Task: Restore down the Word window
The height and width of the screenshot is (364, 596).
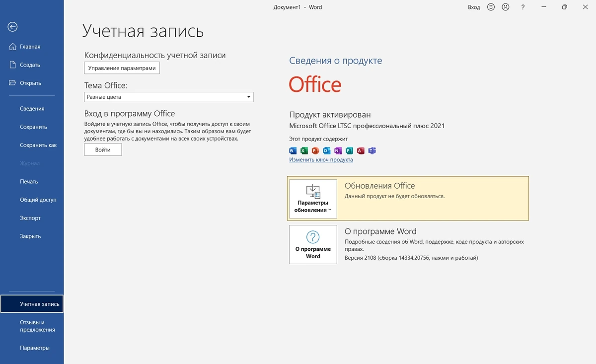Action: click(564, 7)
